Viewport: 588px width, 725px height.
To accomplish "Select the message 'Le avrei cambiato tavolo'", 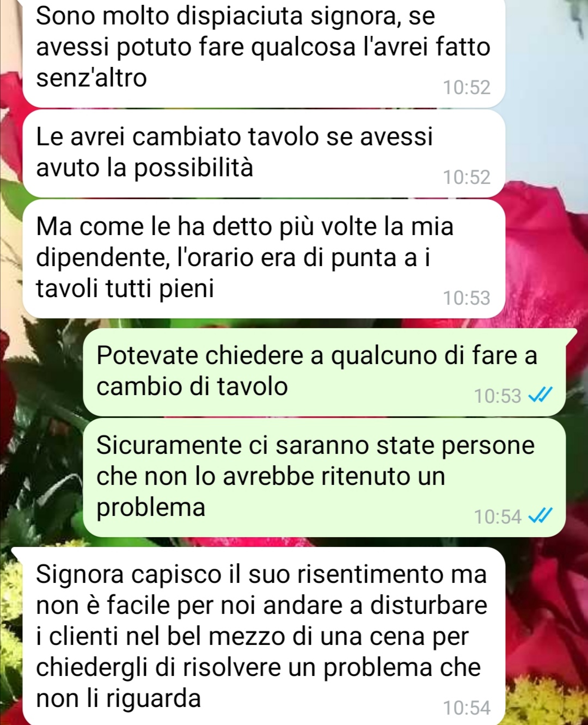I will point(264,153).
